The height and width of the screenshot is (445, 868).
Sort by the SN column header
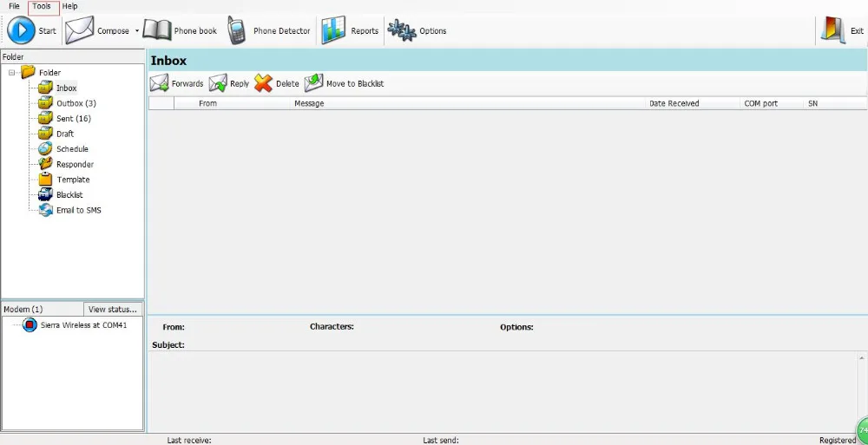pos(835,103)
